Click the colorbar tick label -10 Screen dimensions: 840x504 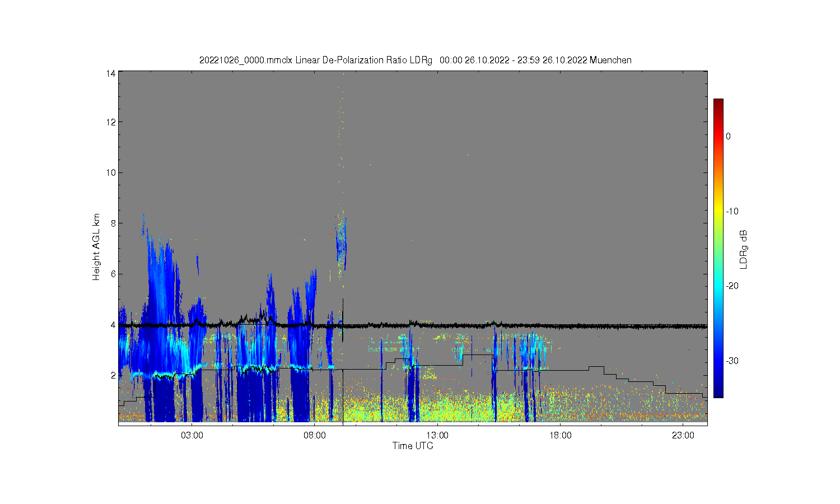[732, 211]
